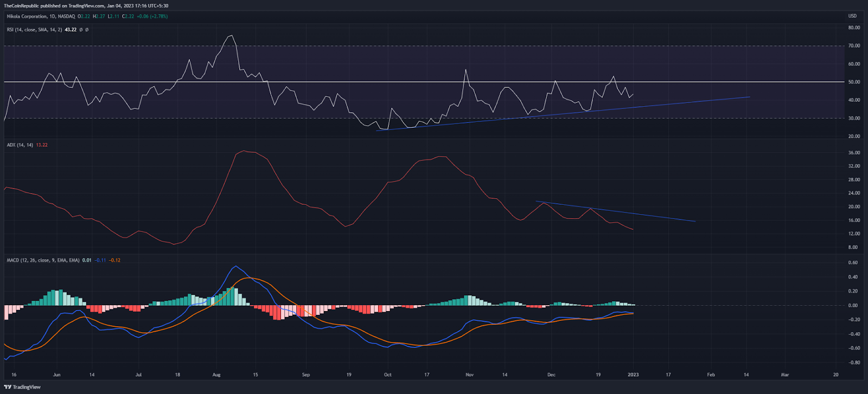The image size is (868, 394).
Task: Click the 'Aug' date label on time axis
Action: [x=216, y=375]
